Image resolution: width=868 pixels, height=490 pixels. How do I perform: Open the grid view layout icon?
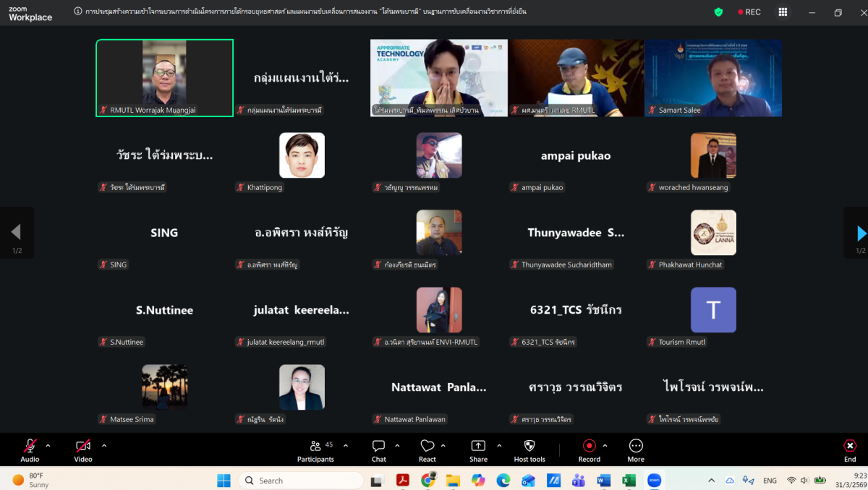tap(783, 12)
